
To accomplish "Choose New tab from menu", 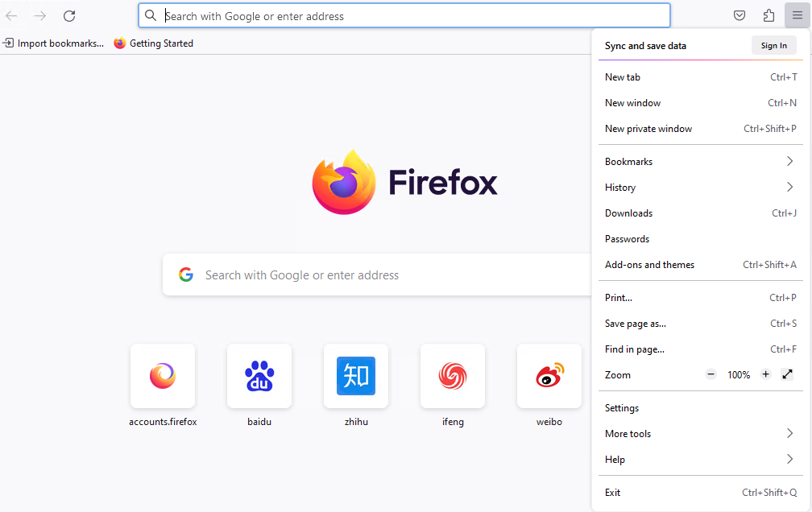I will click(701, 77).
